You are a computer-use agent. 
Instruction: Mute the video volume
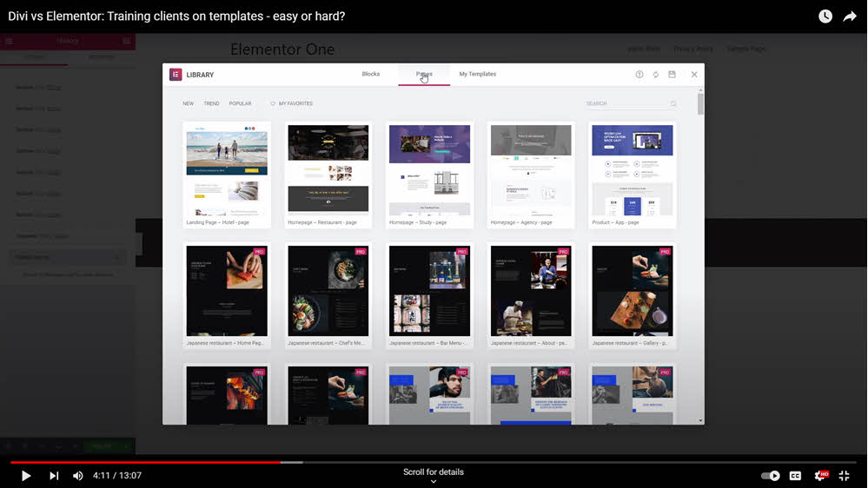tap(78, 476)
